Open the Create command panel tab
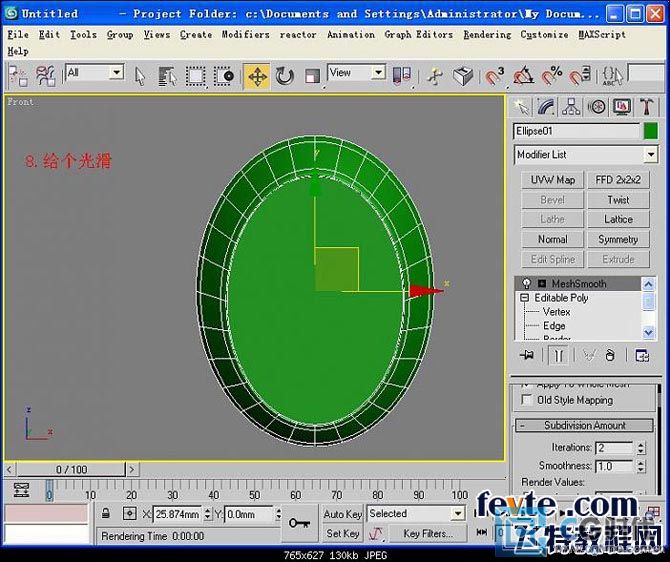This screenshot has width=670, height=562. (x=521, y=106)
